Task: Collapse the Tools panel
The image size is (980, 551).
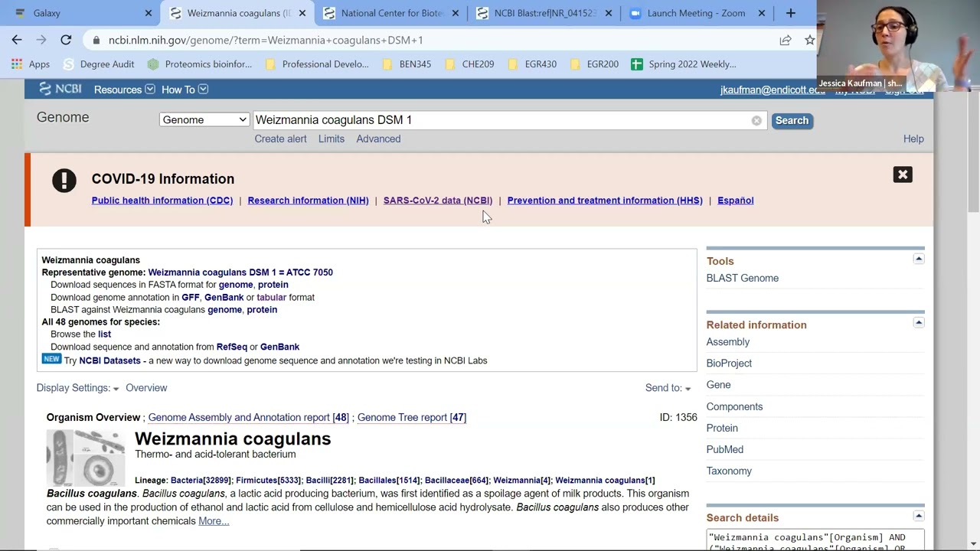Action: coord(919,259)
